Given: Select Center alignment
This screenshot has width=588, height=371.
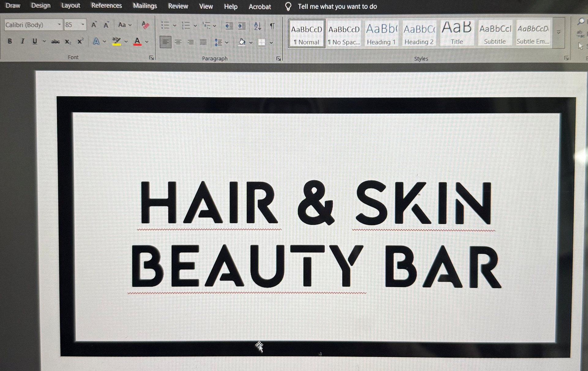Looking at the screenshot, I should [178, 42].
